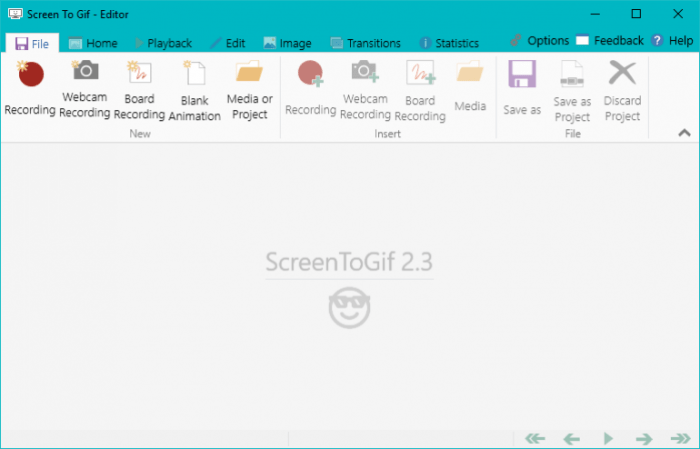The width and height of the screenshot is (700, 449).
Task: Minimize the Editor window
Action: tap(595, 14)
